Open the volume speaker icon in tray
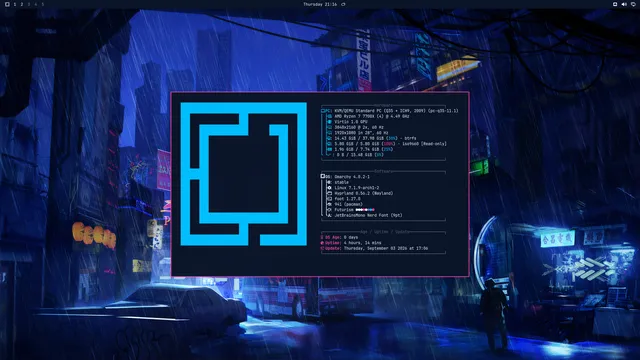Image resolution: width=640 pixels, height=360 pixels. (624, 4)
